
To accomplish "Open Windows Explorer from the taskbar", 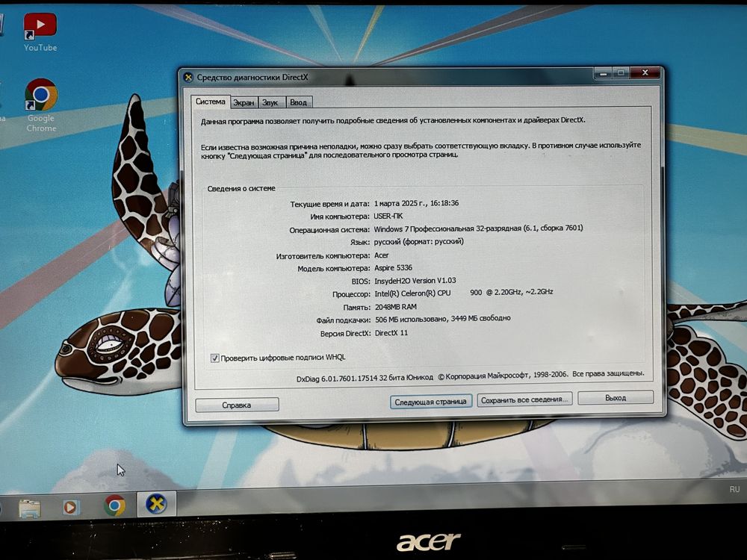I will (30, 508).
